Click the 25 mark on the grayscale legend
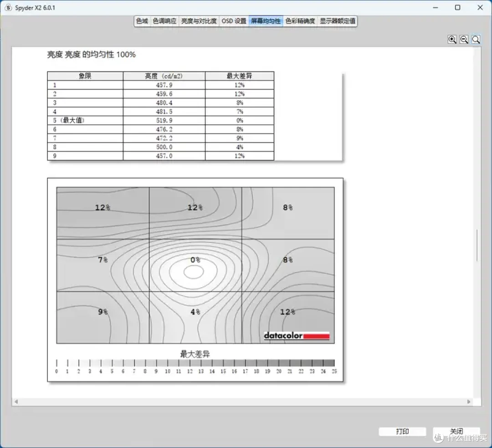This screenshot has height=448, width=492. tap(334, 371)
